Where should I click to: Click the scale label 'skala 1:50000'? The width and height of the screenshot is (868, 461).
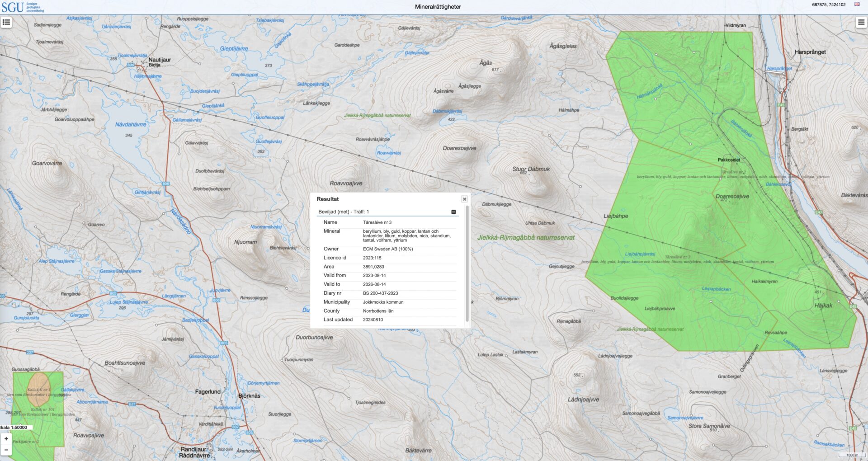click(x=14, y=427)
